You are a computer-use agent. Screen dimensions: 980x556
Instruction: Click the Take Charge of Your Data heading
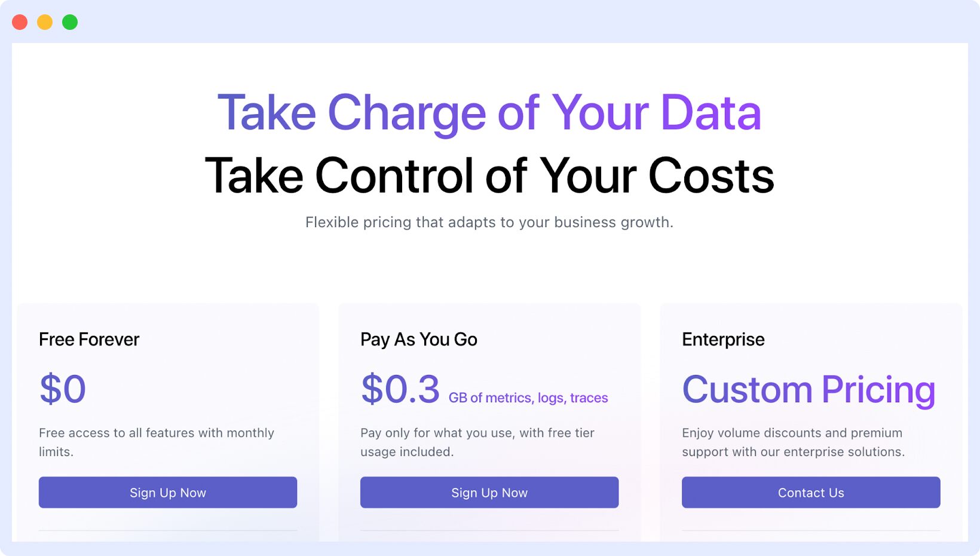489,112
